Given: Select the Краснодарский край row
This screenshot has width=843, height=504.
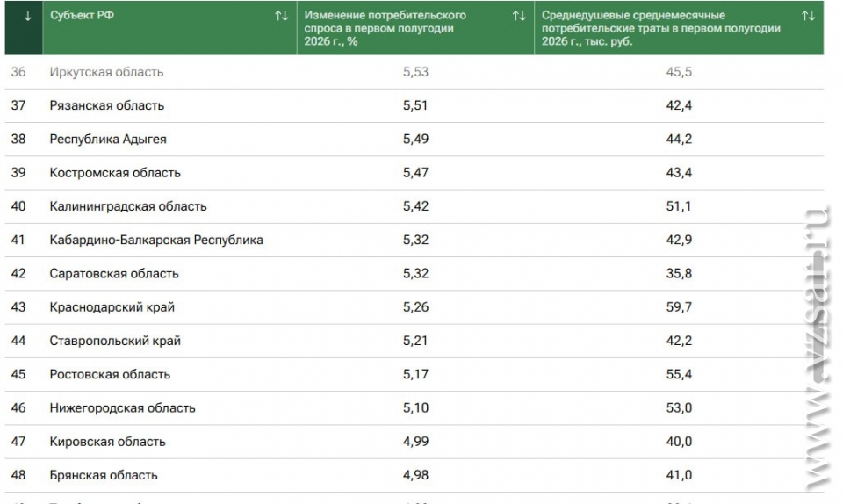Looking at the screenshot, I should [x=414, y=307].
